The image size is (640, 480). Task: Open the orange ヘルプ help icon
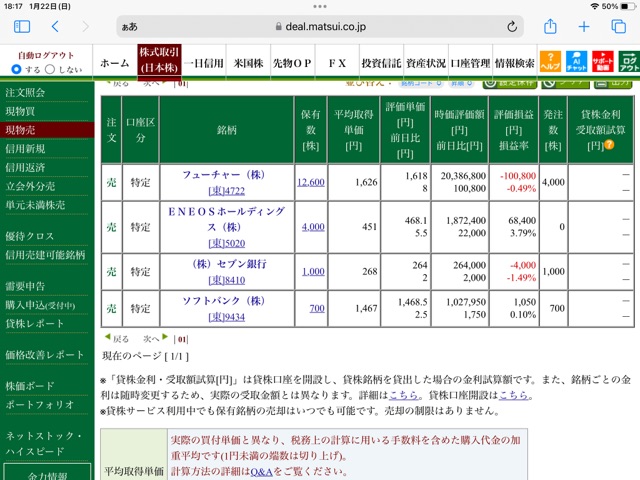550,62
